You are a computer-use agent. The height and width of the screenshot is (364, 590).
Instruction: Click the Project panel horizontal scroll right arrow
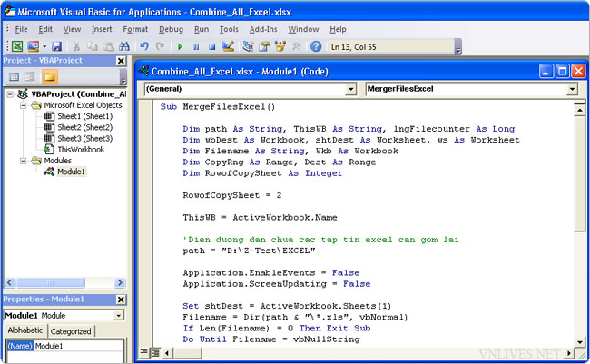120,282
